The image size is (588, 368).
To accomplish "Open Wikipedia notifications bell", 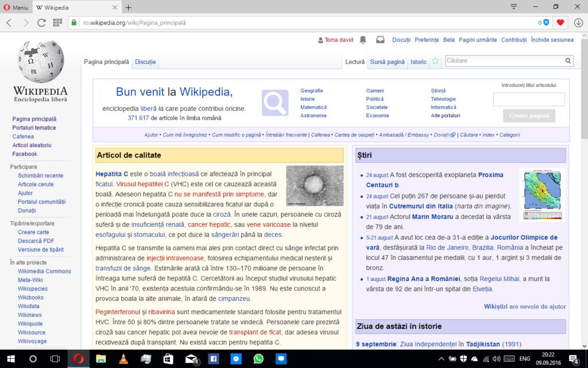I will pos(363,40).
